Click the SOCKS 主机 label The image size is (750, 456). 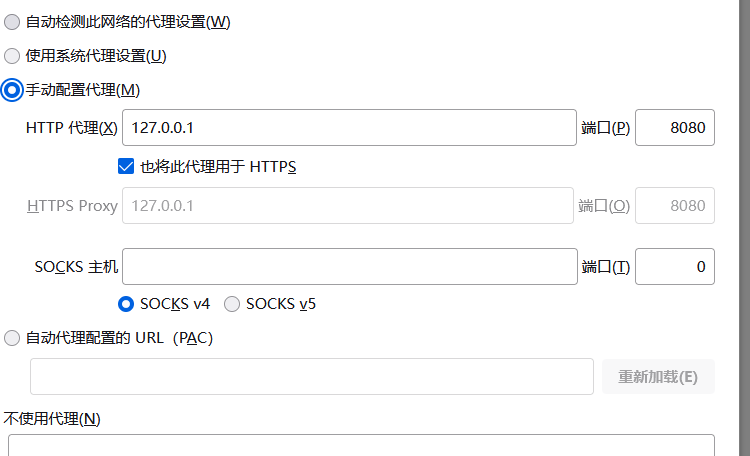point(76,266)
